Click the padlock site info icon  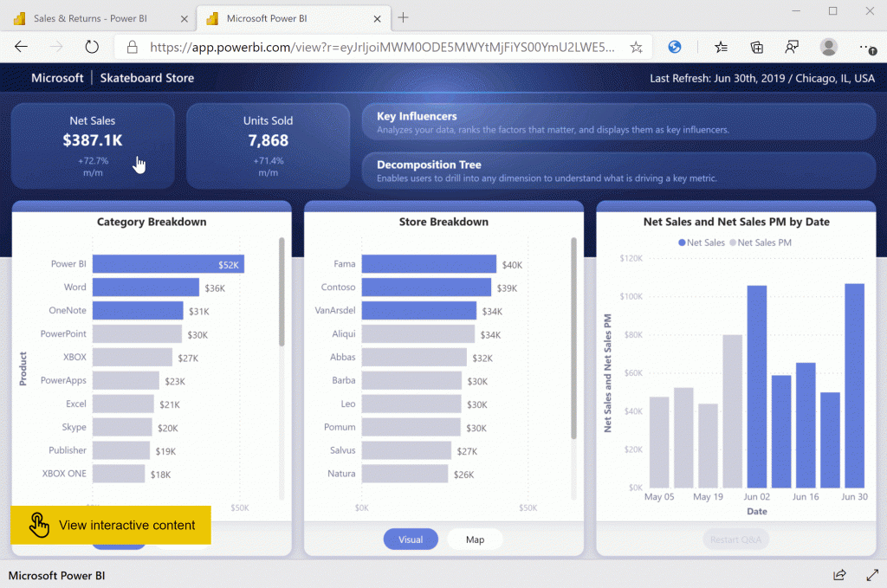tap(132, 47)
